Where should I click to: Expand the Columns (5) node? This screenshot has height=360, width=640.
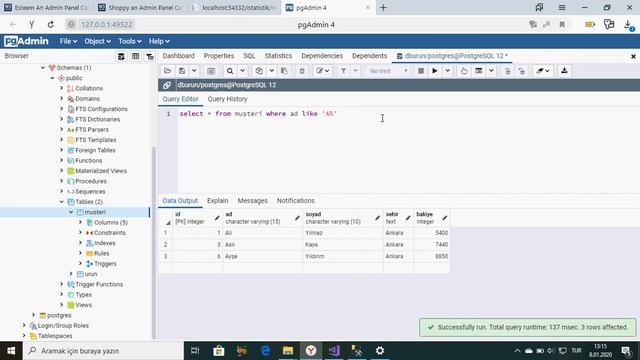pyautogui.click(x=80, y=222)
